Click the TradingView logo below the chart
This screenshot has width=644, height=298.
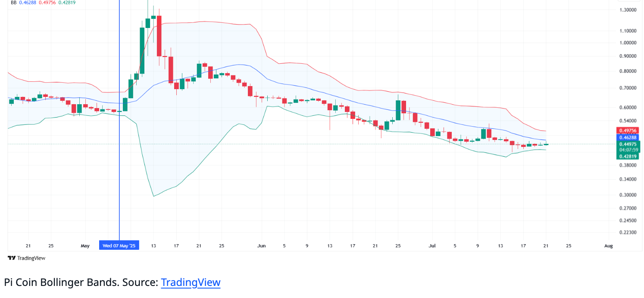[26, 258]
